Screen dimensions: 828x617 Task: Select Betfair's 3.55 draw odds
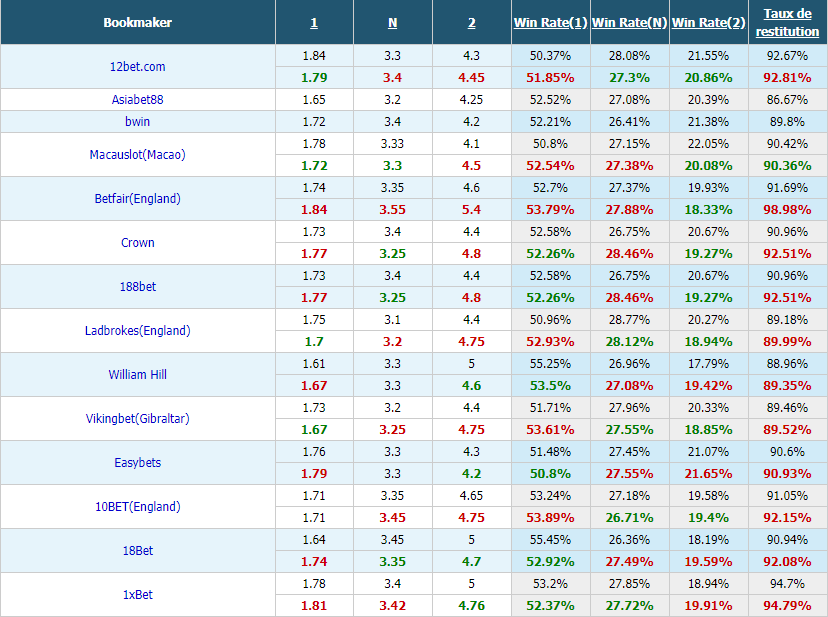[x=392, y=210]
